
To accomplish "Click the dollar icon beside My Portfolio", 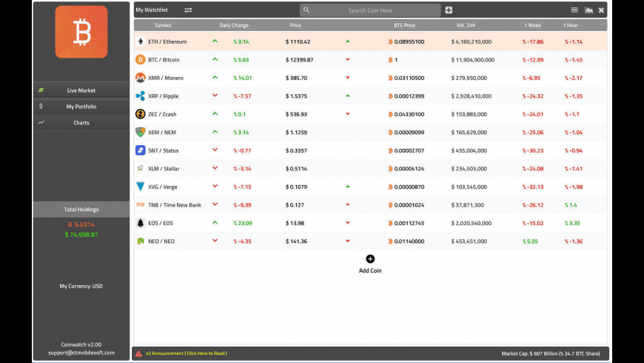I will [x=41, y=106].
